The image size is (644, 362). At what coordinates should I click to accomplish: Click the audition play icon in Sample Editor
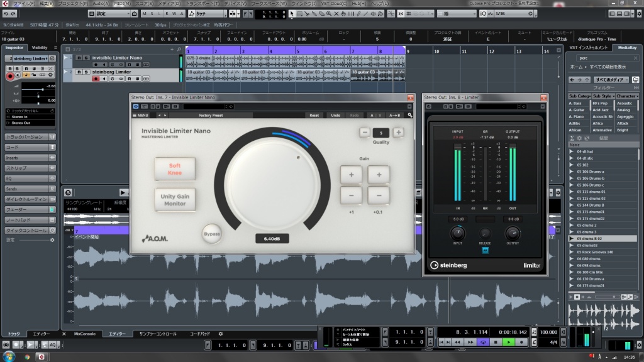[x=123, y=192]
